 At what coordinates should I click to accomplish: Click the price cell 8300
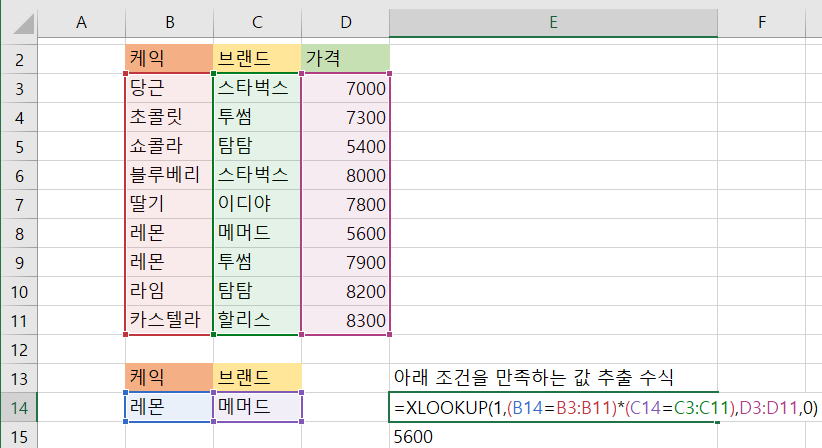coord(345,321)
